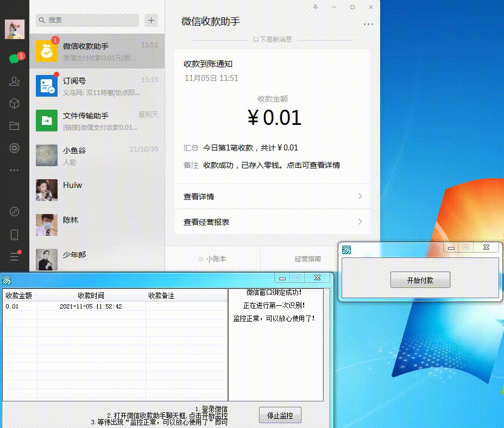The width and height of the screenshot is (504, 428).
Task: Select the mobile phone icon in sidebar
Action: (x=15, y=234)
